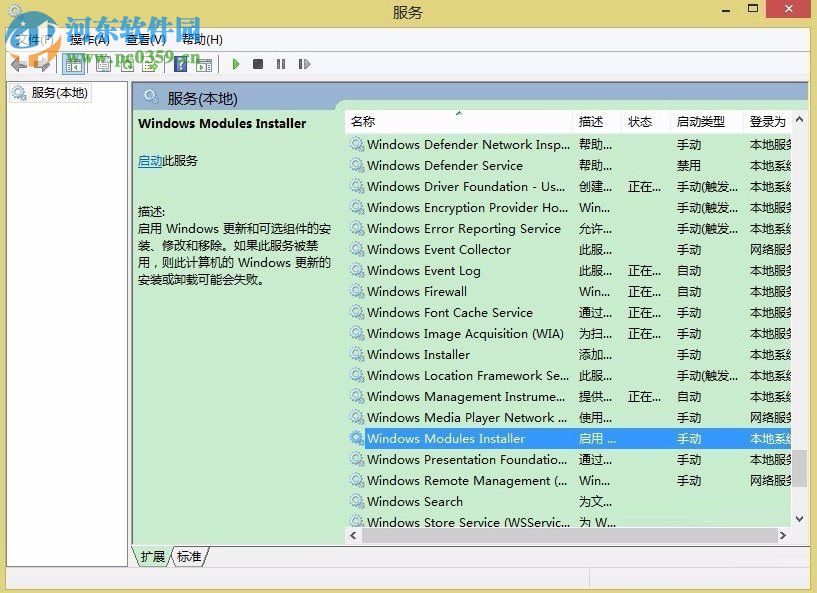
Task: Select 服务(本地) in the left tree
Action: [x=50, y=93]
